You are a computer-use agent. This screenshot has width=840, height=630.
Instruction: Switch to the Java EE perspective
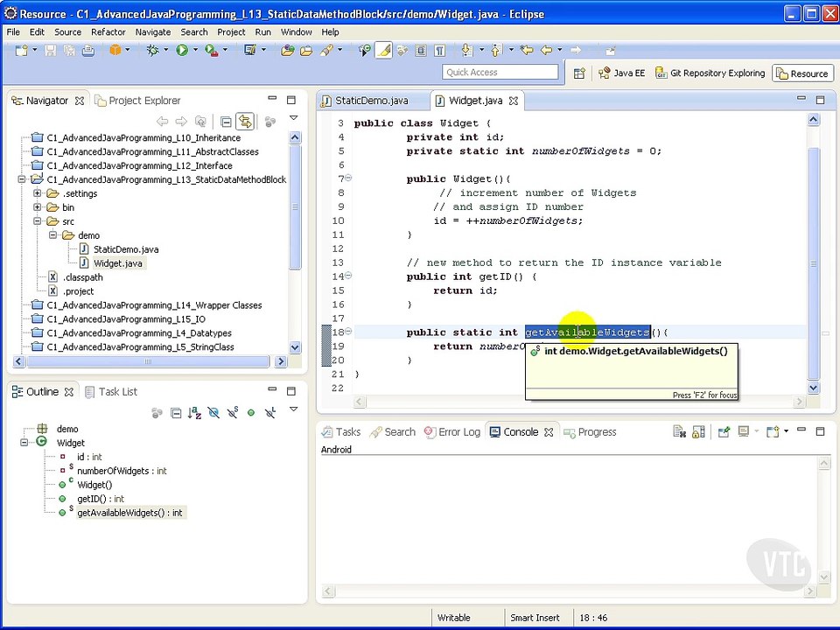pyautogui.click(x=622, y=73)
